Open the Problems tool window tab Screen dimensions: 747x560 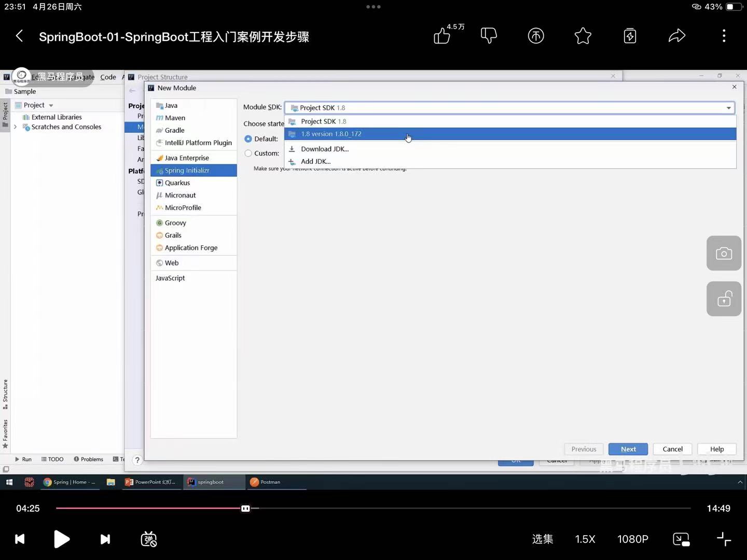[88, 459]
